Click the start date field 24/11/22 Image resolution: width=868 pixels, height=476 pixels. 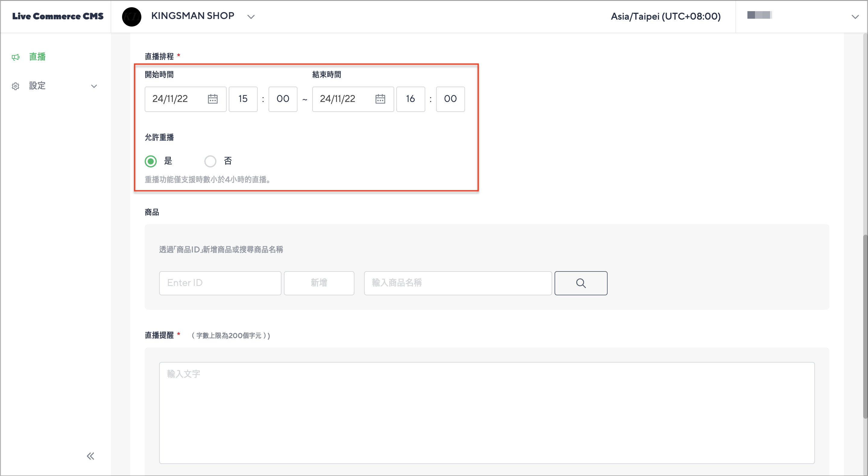[x=185, y=99]
